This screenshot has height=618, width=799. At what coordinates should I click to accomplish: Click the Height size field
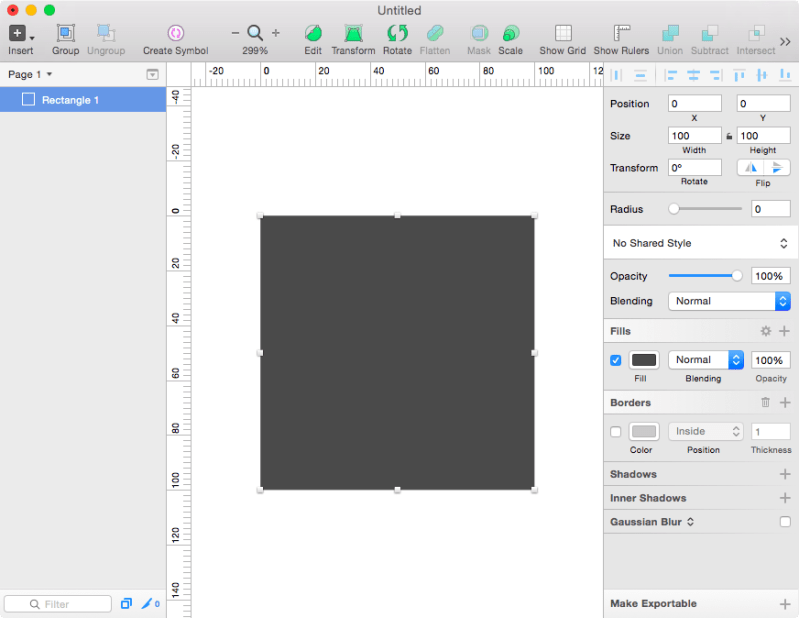point(763,136)
